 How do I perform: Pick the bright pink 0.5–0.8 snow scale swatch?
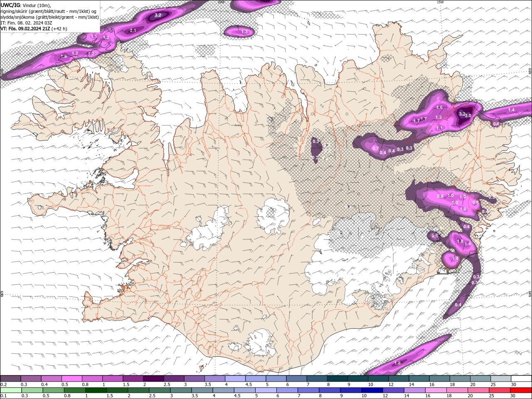pos(71,379)
